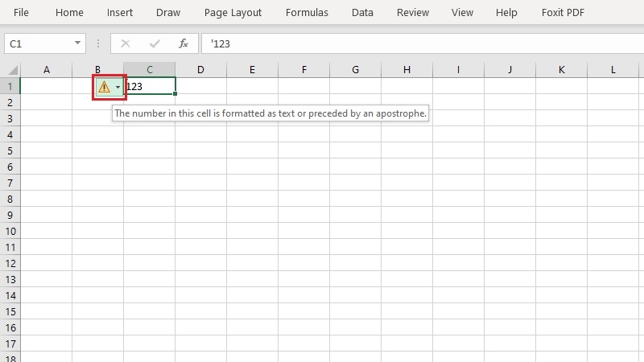Open the error warning icon next to C1
Screen dimensions: 644x362
coord(105,87)
